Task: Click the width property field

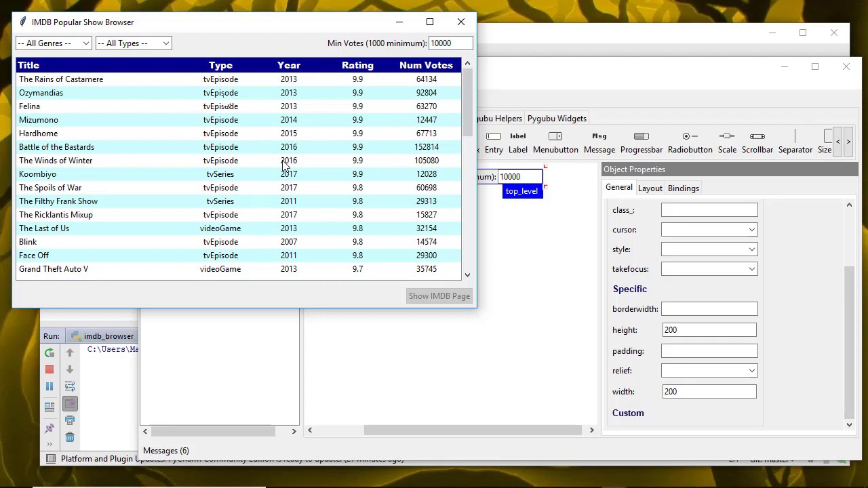Action: click(709, 392)
